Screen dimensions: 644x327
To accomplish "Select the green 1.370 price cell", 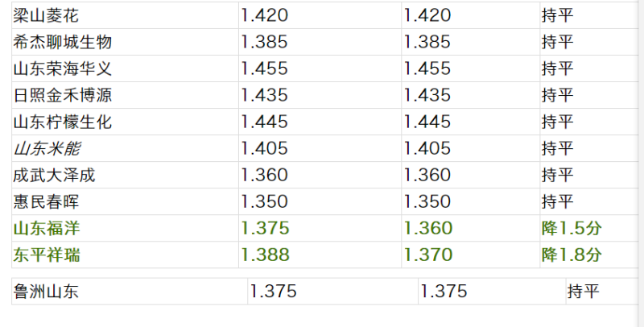I will pyautogui.click(x=470, y=255).
